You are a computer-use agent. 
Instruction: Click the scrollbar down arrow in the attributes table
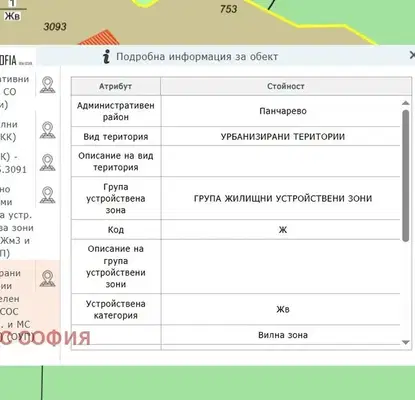tap(406, 342)
